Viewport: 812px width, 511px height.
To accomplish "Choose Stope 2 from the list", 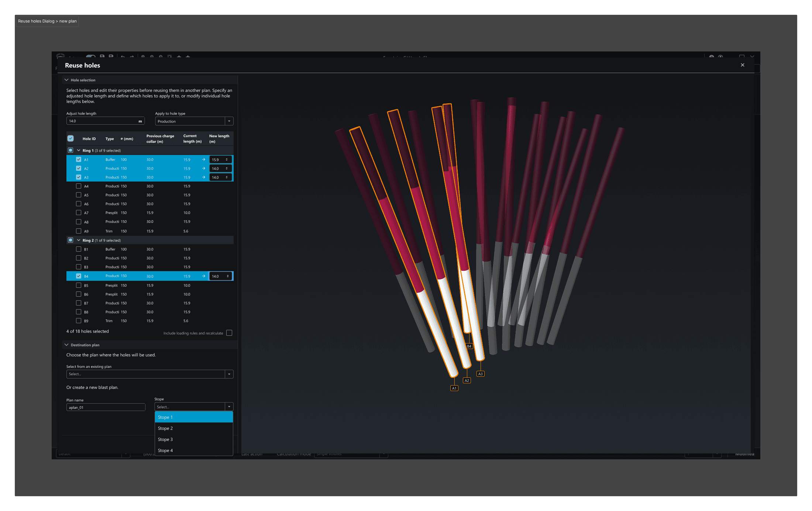I will (x=165, y=428).
